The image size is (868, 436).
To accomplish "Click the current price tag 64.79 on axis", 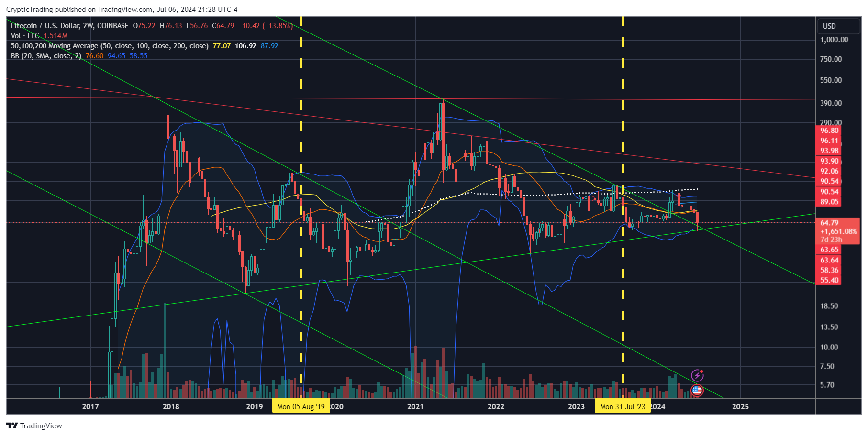I will [829, 223].
